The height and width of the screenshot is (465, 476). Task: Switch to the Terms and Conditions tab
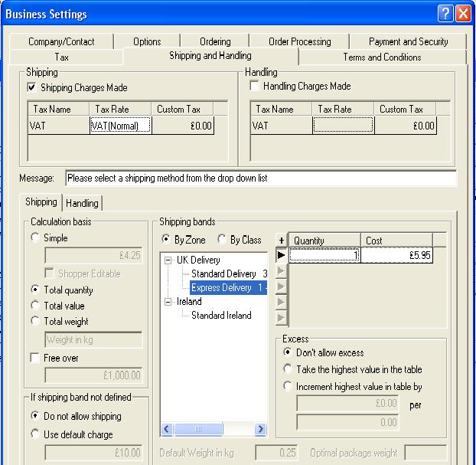(x=381, y=57)
